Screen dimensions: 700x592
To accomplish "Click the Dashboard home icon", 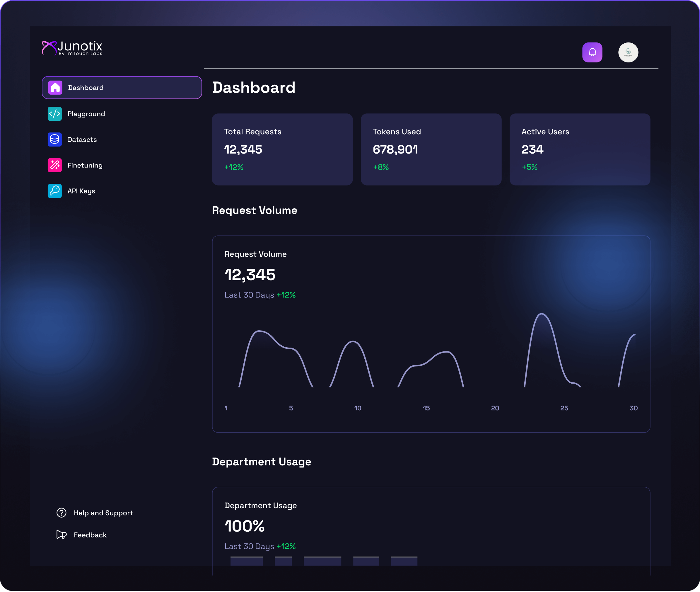I will click(55, 88).
